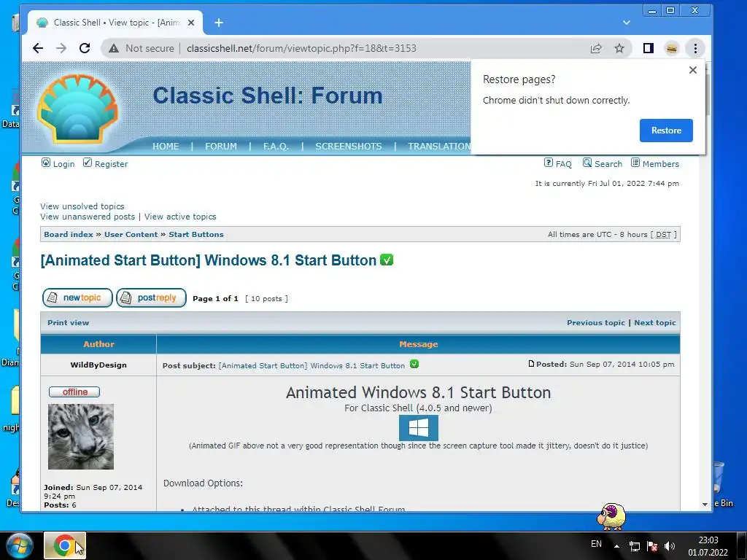Bookmark this page with the star icon
Screen dimensions: 747x560
tap(619, 48)
